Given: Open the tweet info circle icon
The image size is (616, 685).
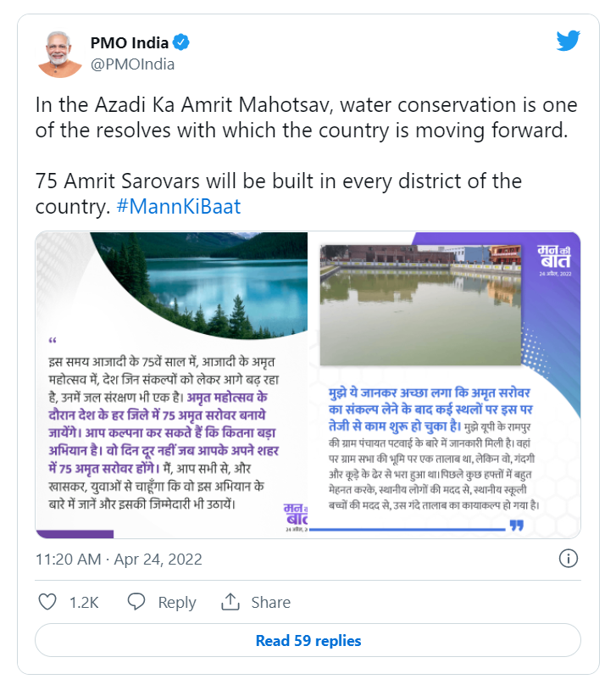Looking at the screenshot, I should point(569,559).
